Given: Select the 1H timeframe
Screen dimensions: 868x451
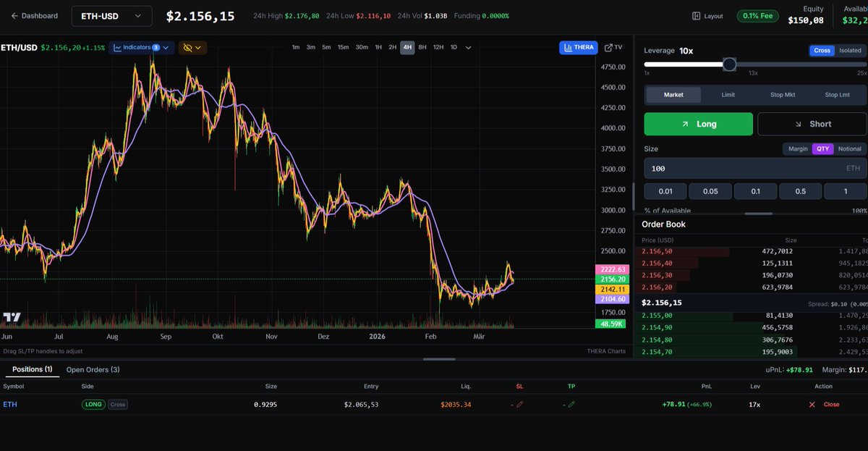Looking at the screenshot, I should click(378, 48).
